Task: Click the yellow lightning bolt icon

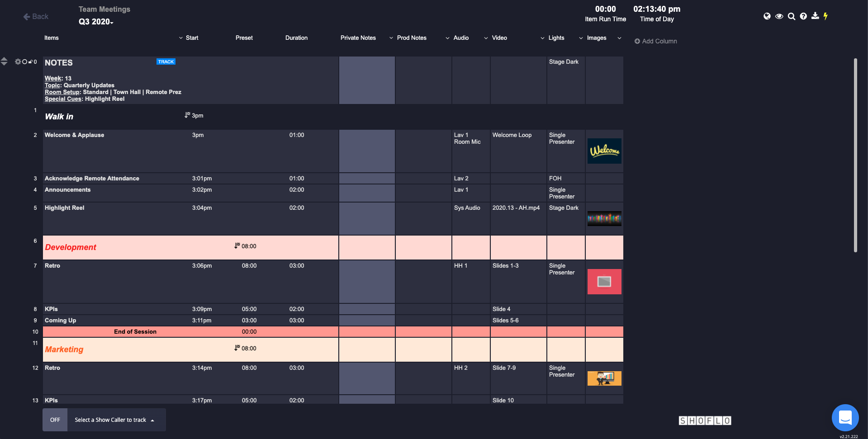Action: tap(825, 16)
